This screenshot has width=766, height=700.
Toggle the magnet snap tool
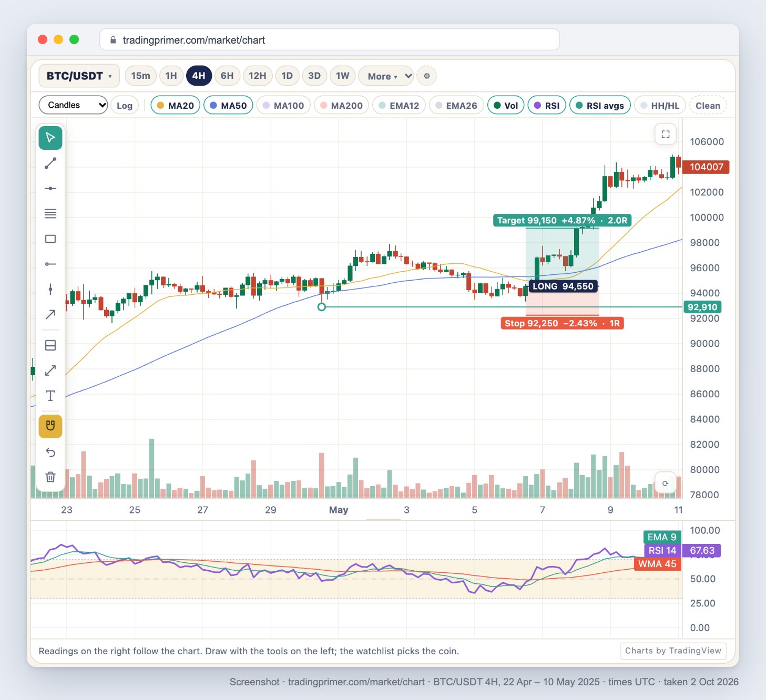point(50,426)
